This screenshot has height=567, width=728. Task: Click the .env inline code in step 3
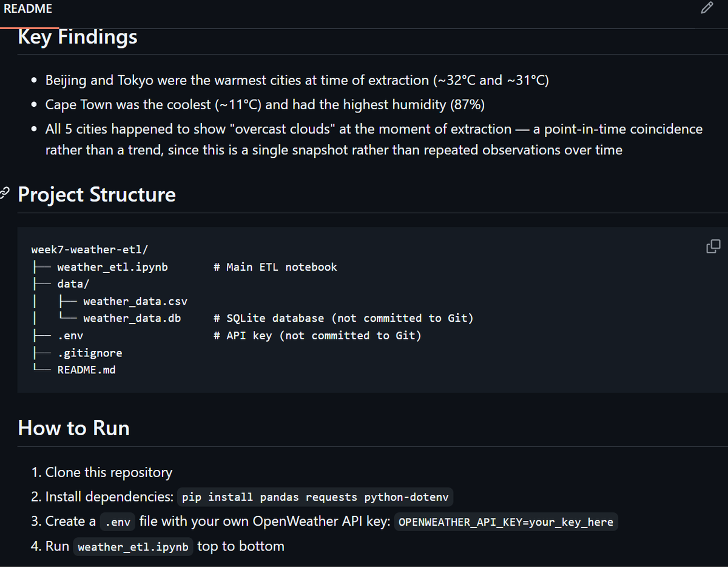118,522
